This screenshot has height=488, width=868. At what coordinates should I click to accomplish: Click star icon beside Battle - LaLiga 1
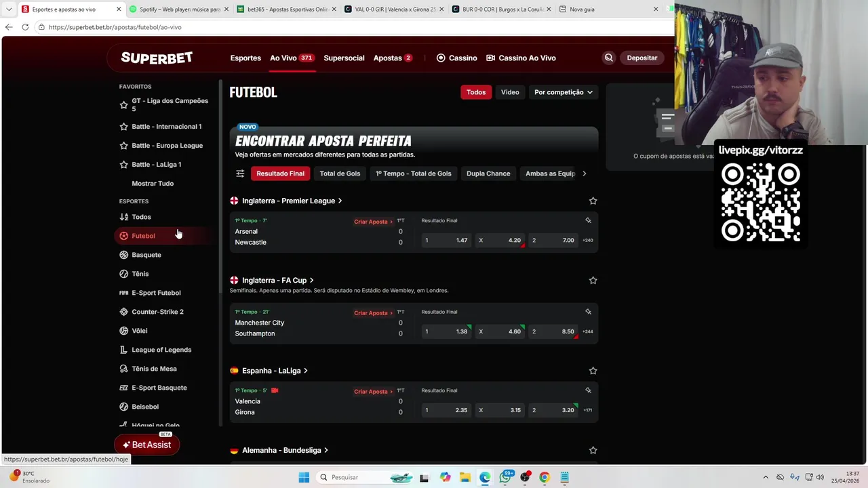[123, 164]
